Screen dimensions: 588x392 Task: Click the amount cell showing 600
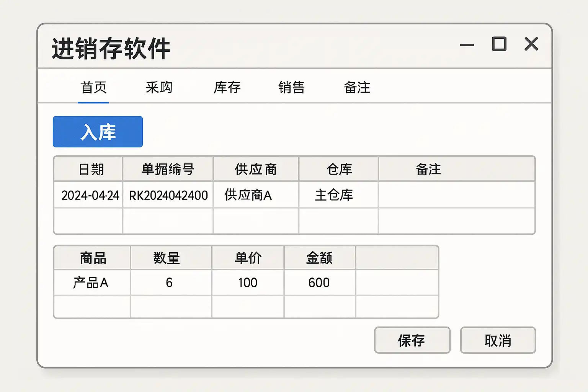tap(319, 283)
